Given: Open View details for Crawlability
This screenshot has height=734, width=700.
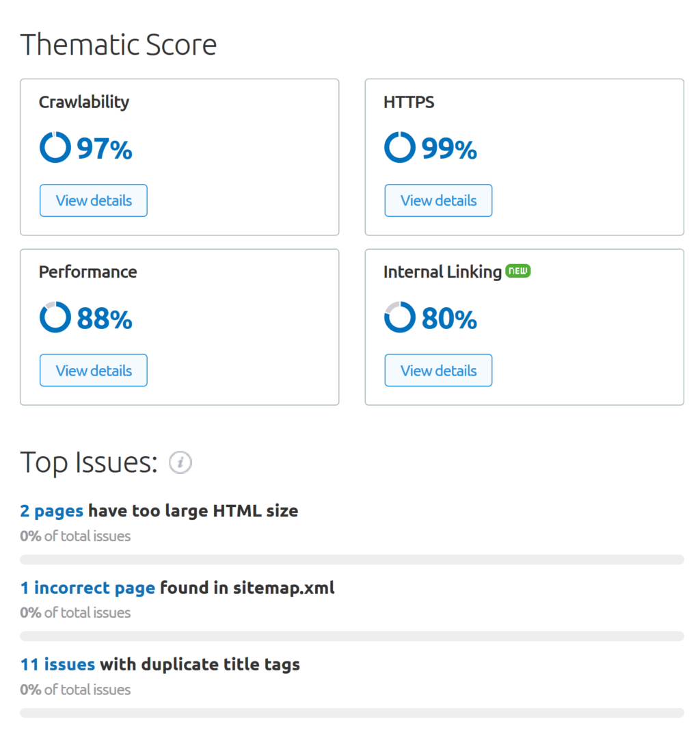Looking at the screenshot, I should click(93, 200).
